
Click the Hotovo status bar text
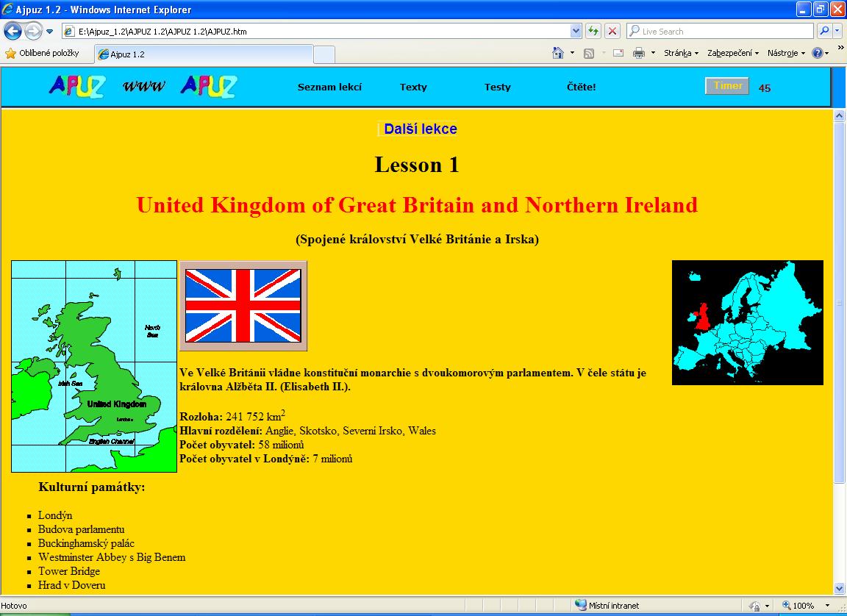(14, 606)
